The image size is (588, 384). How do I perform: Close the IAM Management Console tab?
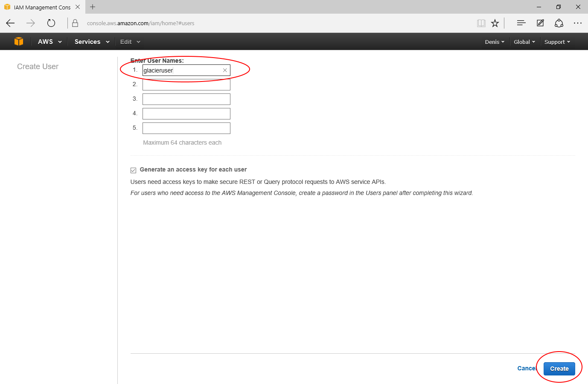click(78, 7)
